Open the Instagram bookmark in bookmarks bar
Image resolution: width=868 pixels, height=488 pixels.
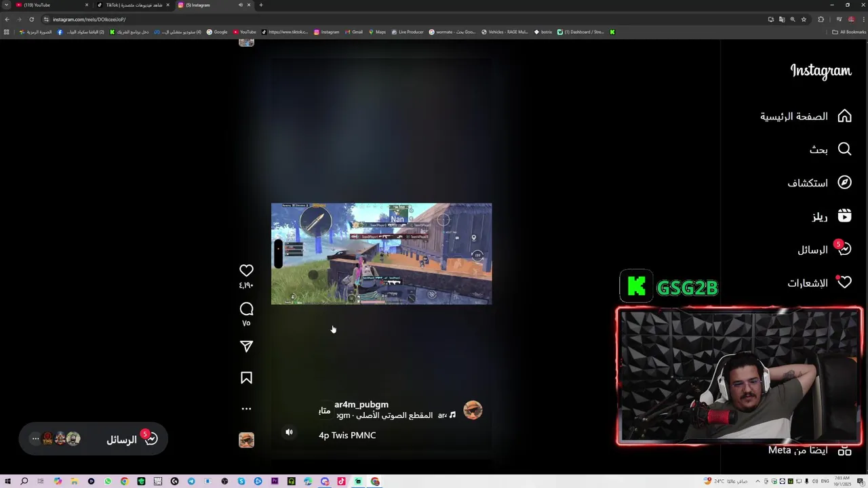coord(326,32)
